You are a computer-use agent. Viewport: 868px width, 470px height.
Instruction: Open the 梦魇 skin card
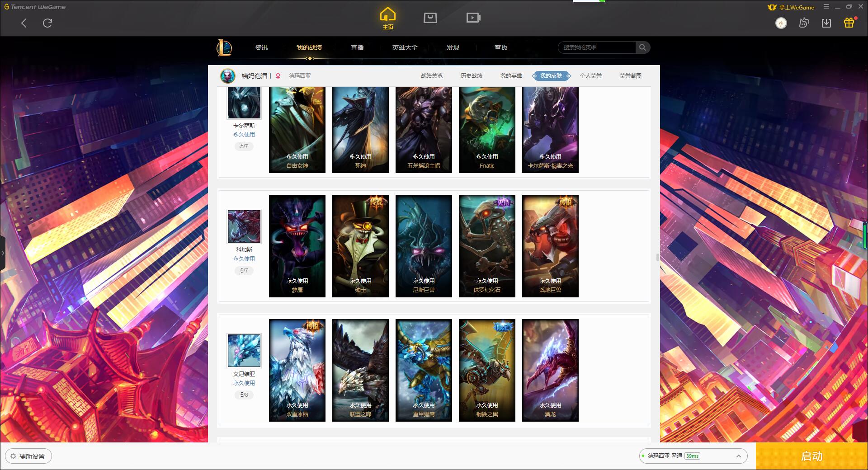[297, 246]
